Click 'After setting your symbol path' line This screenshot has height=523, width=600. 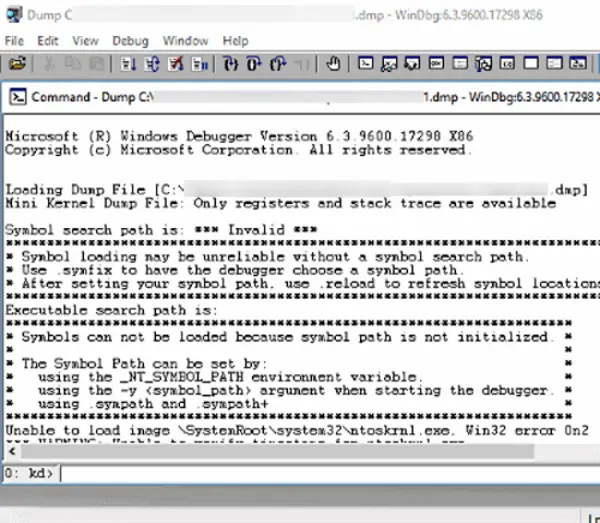click(x=303, y=283)
